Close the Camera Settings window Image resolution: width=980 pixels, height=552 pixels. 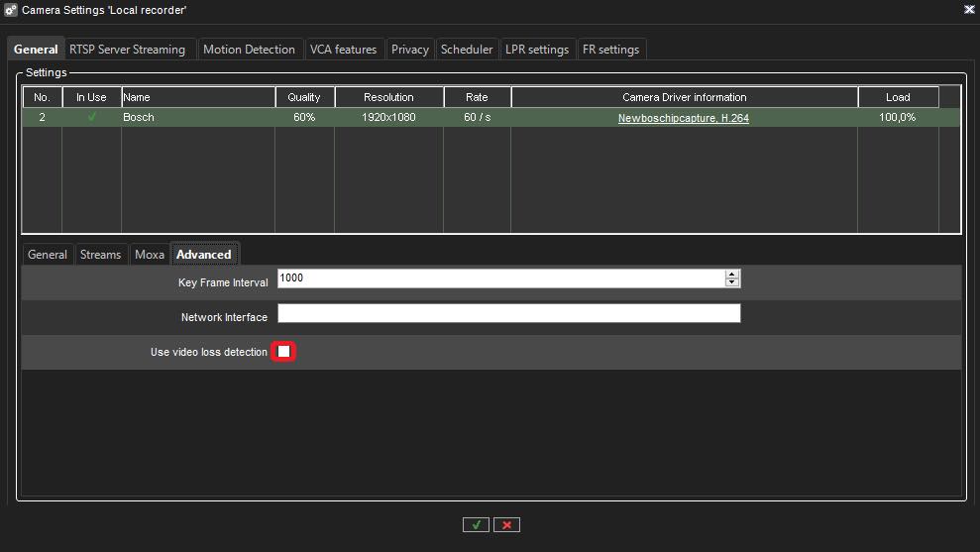(968, 9)
